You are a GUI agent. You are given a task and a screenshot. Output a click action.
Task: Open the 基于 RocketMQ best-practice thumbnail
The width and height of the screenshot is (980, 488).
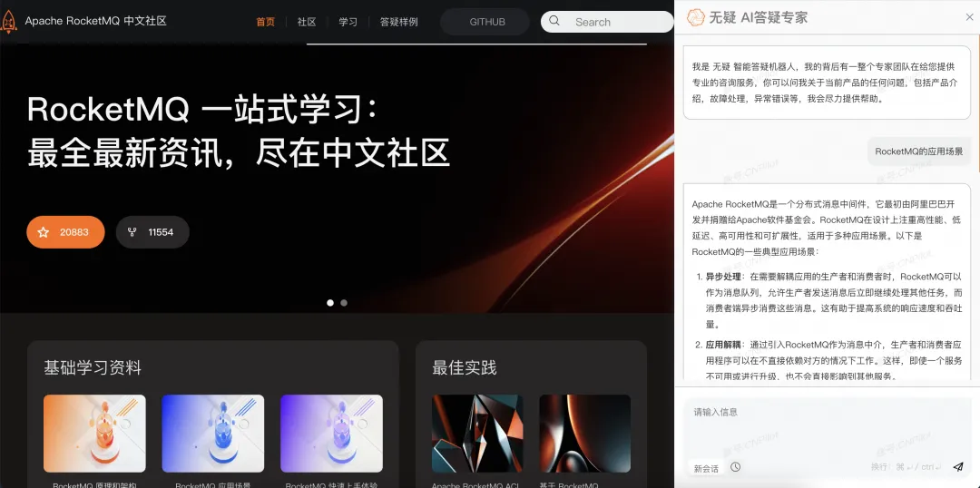(585, 433)
